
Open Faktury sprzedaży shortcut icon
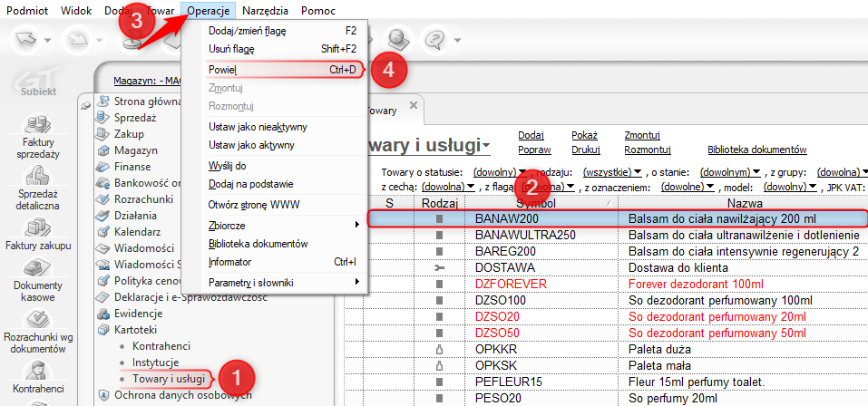[38, 125]
